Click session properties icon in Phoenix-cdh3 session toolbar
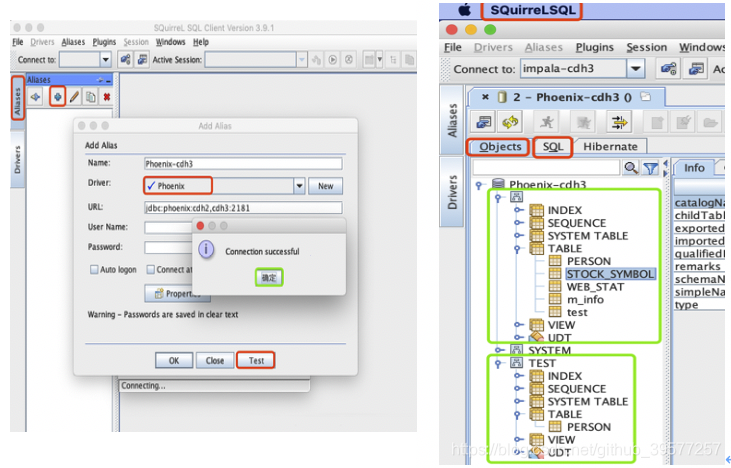This screenshot has width=731, height=468. [483, 123]
